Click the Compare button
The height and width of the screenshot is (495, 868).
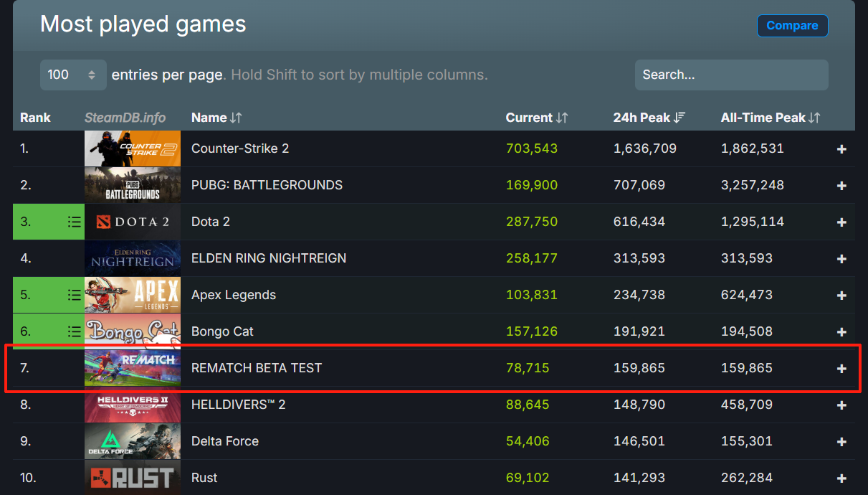[792, 25]
